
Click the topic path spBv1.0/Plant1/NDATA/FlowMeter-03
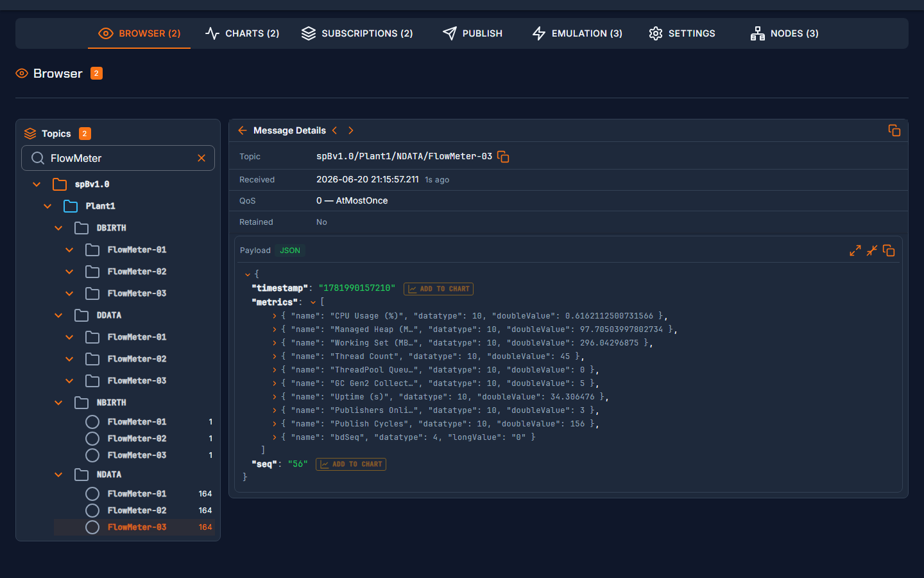[404, 157]
